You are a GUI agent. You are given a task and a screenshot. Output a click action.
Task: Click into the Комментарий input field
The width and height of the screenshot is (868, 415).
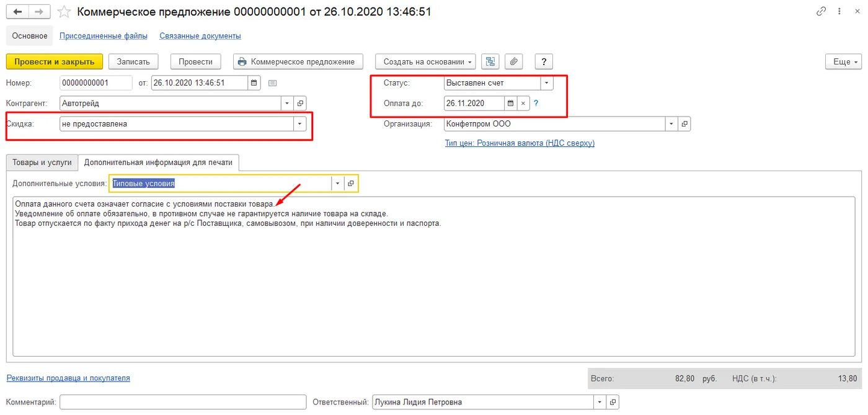pyautogui.click(x=184, y=402)
